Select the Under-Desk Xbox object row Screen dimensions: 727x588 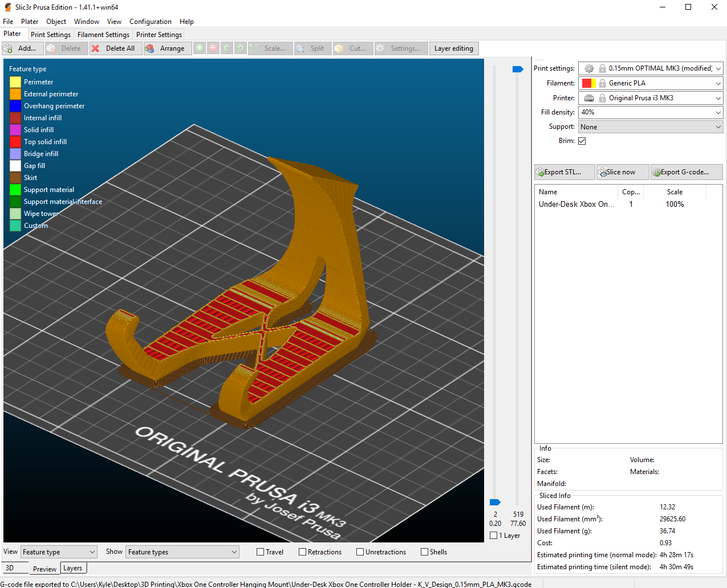pyautogui.click(x=576, y=205)
